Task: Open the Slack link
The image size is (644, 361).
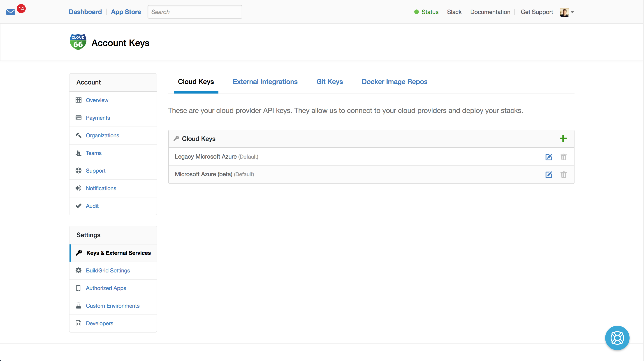Action: coord(454,12)
